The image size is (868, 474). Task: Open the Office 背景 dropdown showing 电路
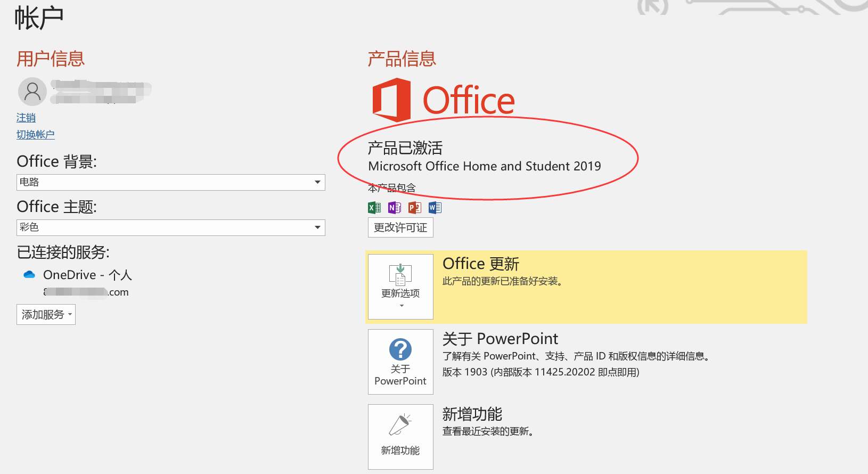(170, 182)
